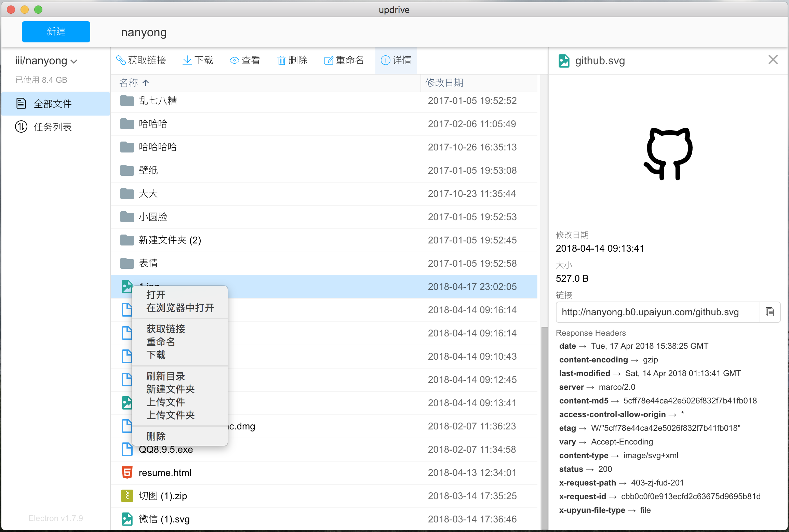Viewport: 789px width, 532px height.
Task: Choose 在浏览器中打开 from context menu
Action: (x=180, y=308)
